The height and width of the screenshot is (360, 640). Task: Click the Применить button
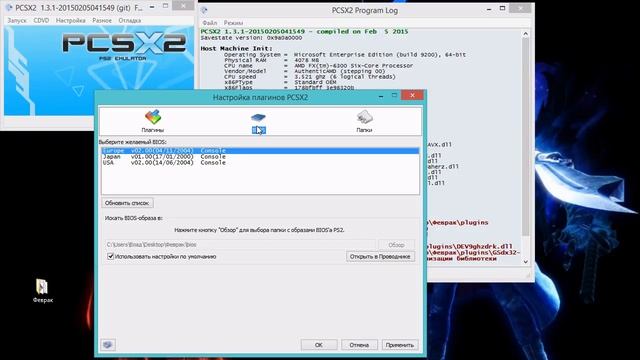click(400, 345)
